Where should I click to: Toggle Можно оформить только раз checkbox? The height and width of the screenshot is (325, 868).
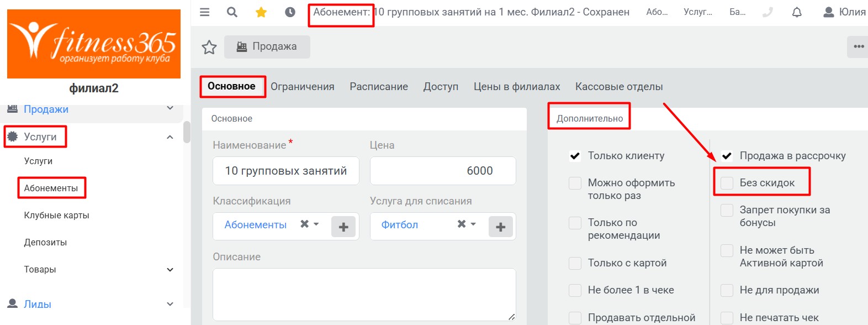575,183
